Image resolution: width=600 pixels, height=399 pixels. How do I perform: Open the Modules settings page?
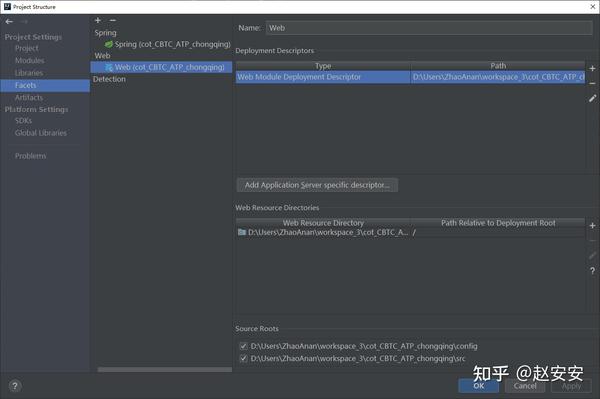point(30,60)
